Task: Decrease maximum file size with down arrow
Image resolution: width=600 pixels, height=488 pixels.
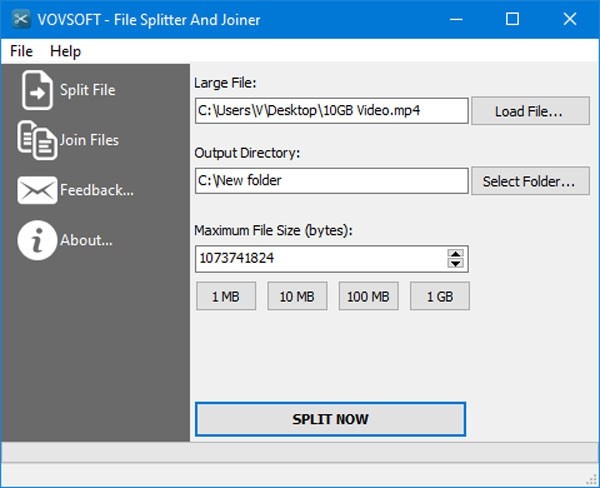Action: 456,264
